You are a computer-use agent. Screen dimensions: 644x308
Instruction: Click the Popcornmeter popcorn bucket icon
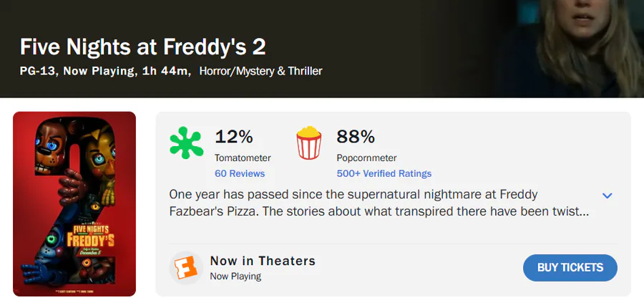[308, 142]
